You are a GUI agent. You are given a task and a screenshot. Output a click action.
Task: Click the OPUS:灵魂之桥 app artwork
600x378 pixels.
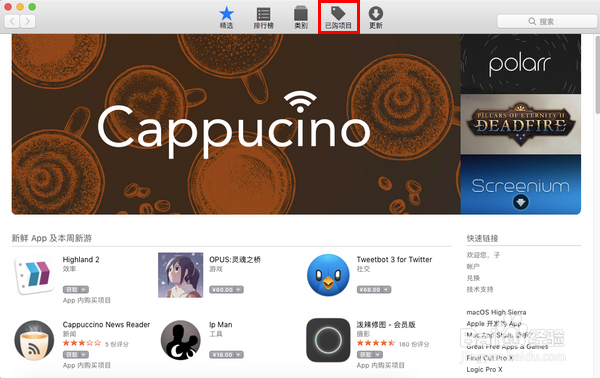tap(181, 275)
